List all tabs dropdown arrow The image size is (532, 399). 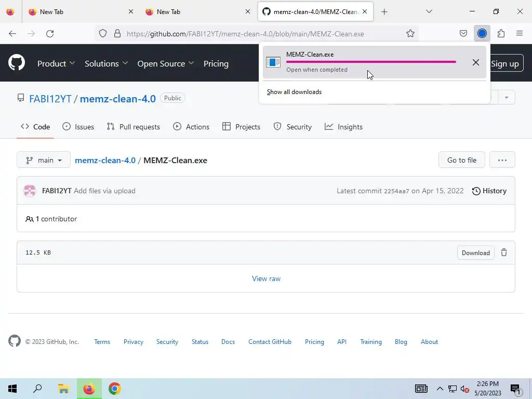429,11
